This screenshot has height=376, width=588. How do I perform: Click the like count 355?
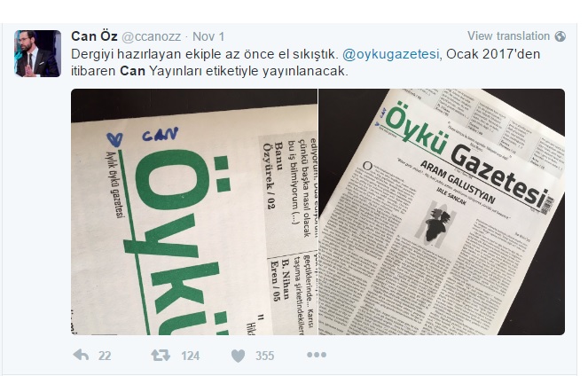[x=265, y=356]
